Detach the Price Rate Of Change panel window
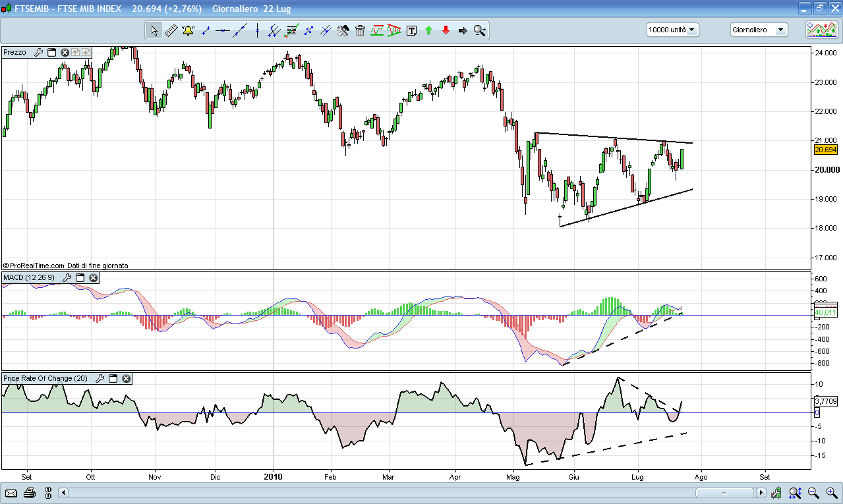The height and width of the screenshot is (504, 843). tap(113, 378)
